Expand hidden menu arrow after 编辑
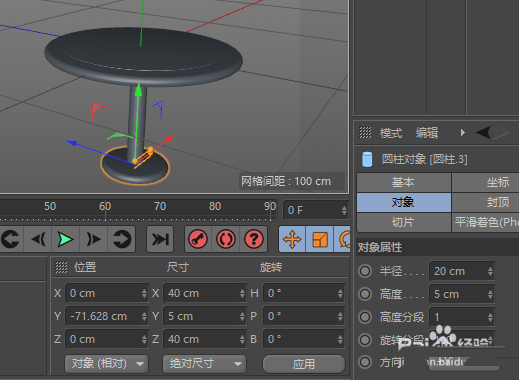Viewport: 519px width, 380px height. 463,133
